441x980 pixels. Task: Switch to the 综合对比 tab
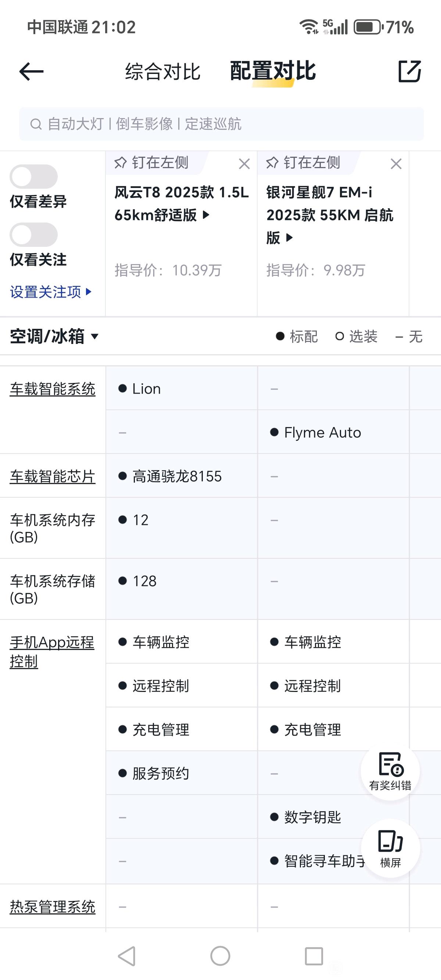pos(163,71)
